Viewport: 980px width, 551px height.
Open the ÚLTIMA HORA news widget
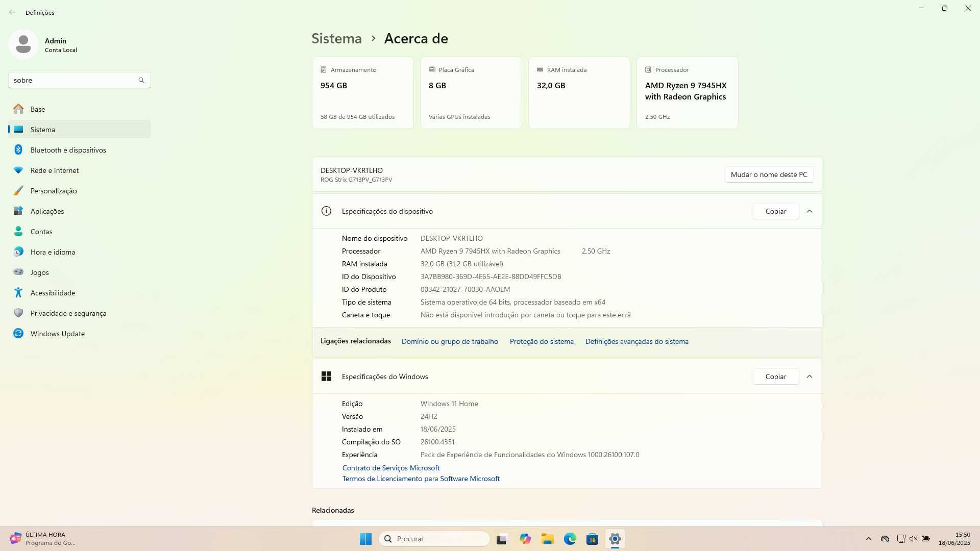[43, 539]
